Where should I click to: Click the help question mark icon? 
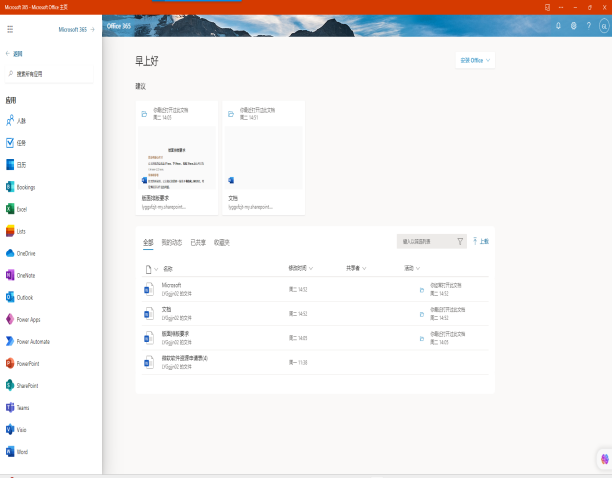(x=588, y=26)
